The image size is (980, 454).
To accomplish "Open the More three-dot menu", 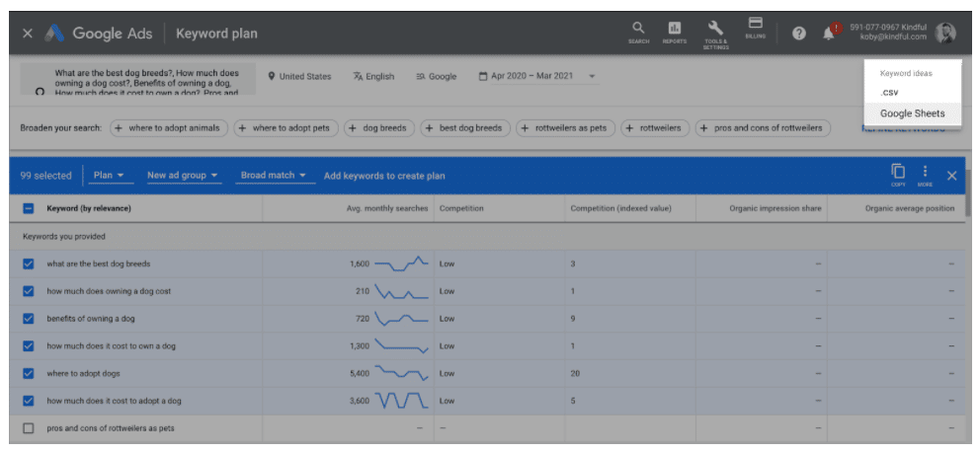I will pyautogui.click(x=925, y=176).
